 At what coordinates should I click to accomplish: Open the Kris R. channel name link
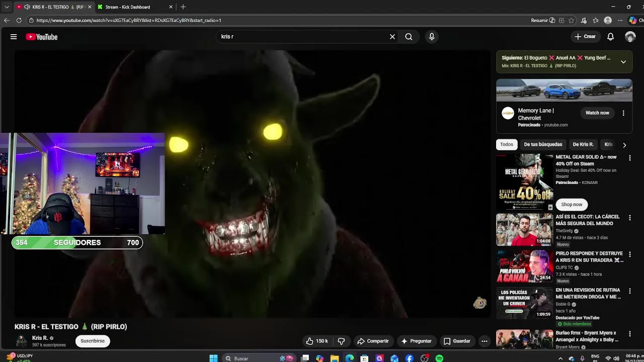click(x=40, y=338)
